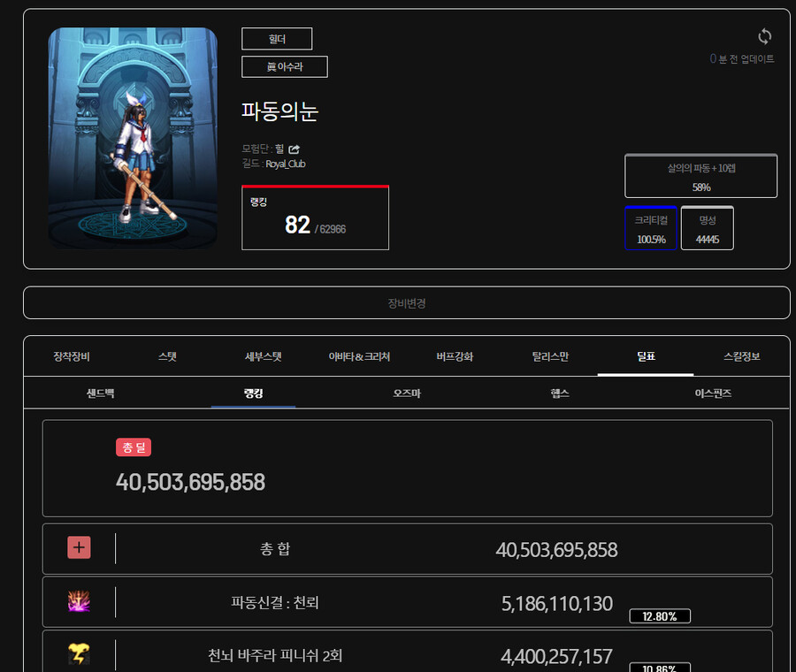Switch to the 스킬정보 tab

[x=741, y=355]
